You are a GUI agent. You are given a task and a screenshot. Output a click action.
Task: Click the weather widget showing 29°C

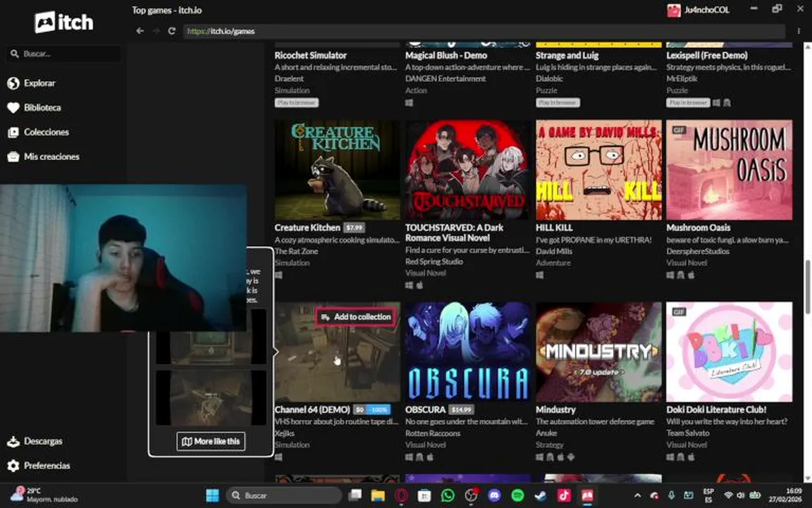(x=45, y=495)
